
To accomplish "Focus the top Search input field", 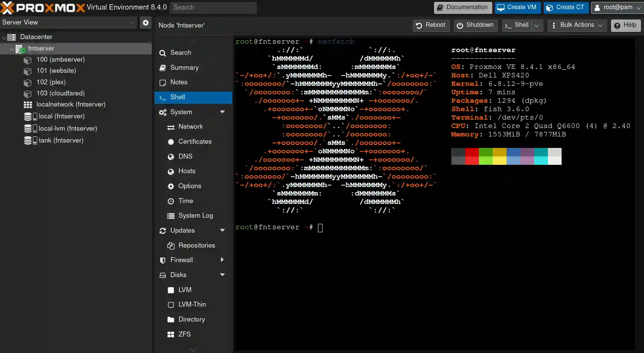I will 213,7.
